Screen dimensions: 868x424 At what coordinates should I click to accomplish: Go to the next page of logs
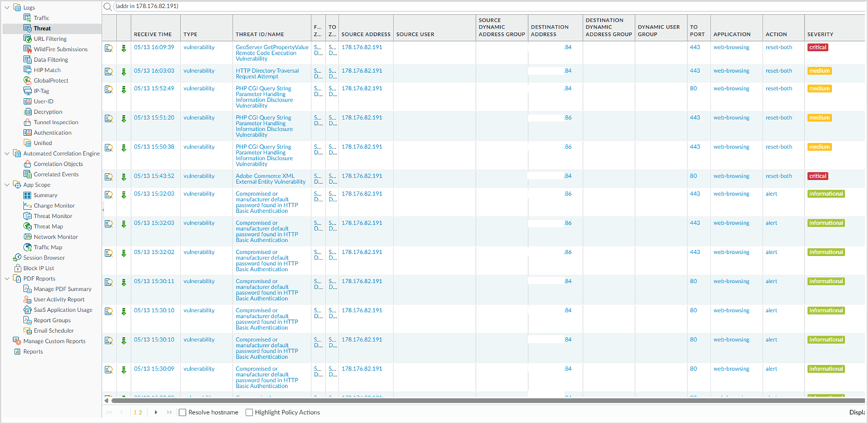coord(156,412)
